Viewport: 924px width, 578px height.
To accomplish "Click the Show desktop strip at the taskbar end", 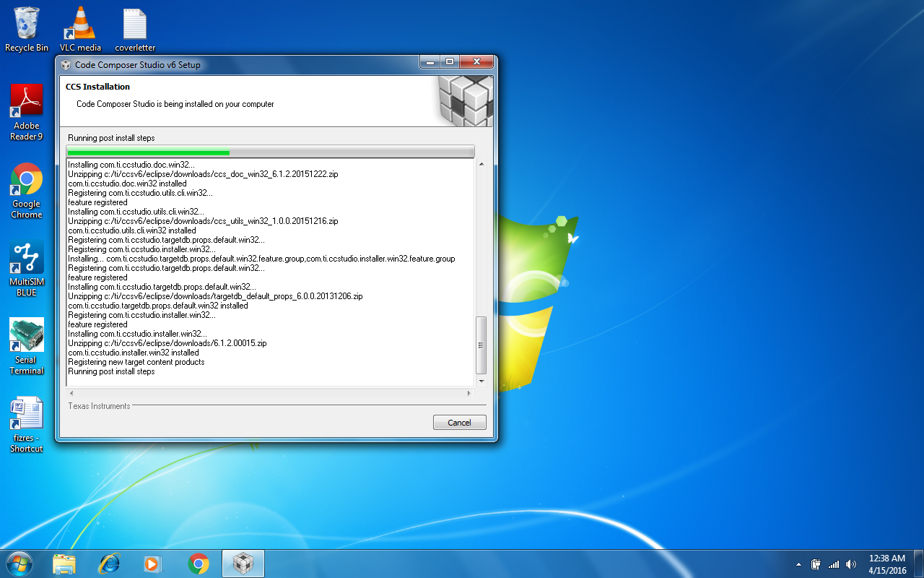I will click(x=918, y=564).
